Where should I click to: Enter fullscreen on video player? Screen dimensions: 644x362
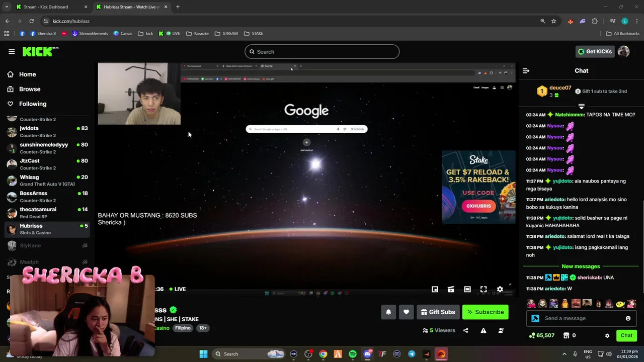point(484,289)
